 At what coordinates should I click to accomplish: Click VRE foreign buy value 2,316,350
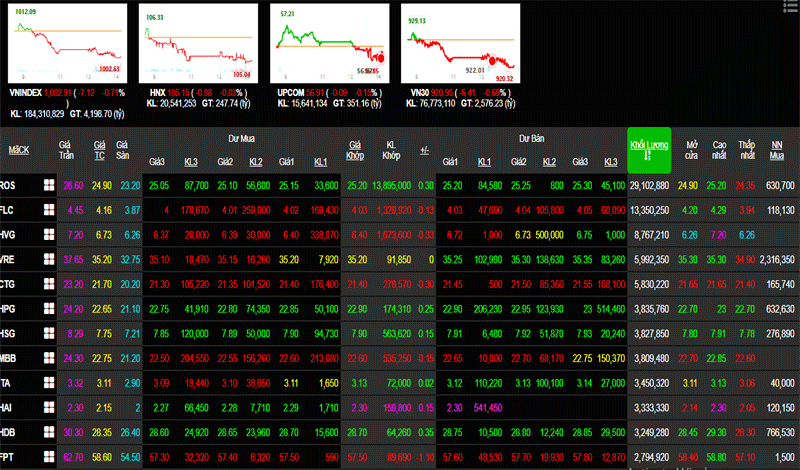(x=777, y=259)
